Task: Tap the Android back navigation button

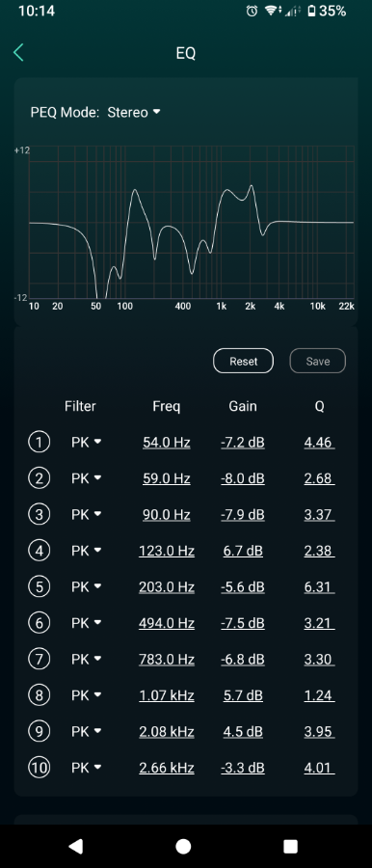Action: point(76,846)
